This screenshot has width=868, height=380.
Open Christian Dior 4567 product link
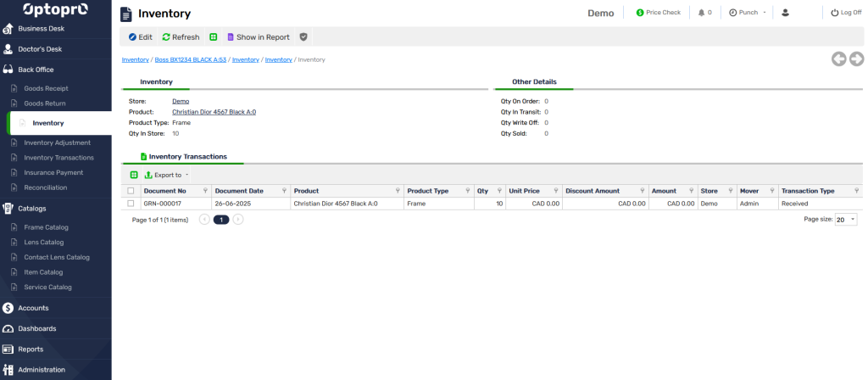click(214, 112)
